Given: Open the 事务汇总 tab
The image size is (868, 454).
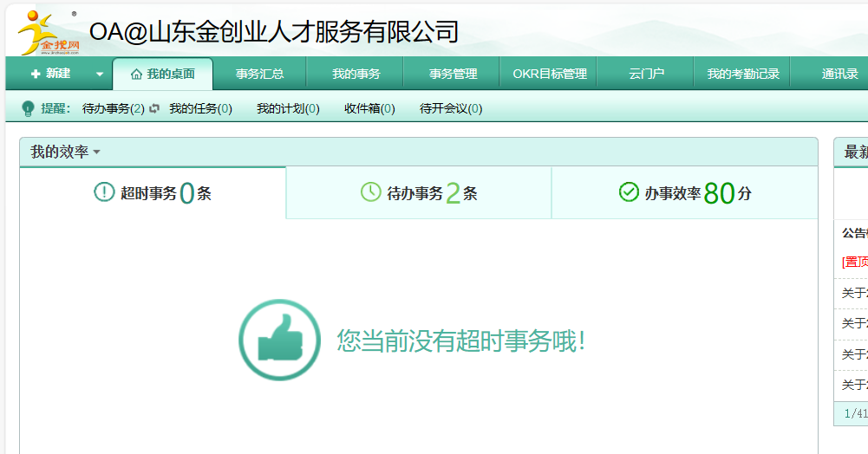Looking at the screenshot, I should click(259, 74).
